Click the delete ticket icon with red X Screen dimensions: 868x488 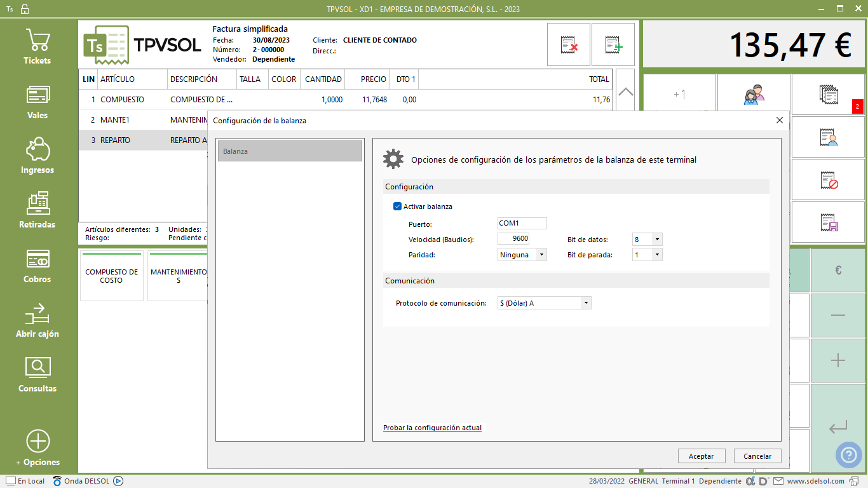[569, 44]
